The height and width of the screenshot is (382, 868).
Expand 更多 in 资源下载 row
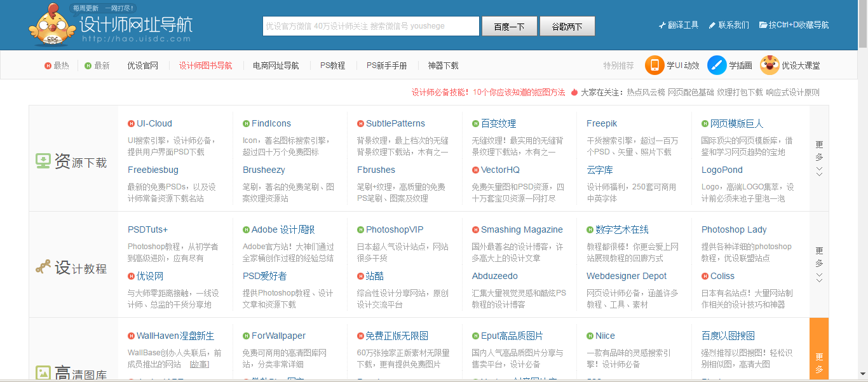(x=819, y=158)
